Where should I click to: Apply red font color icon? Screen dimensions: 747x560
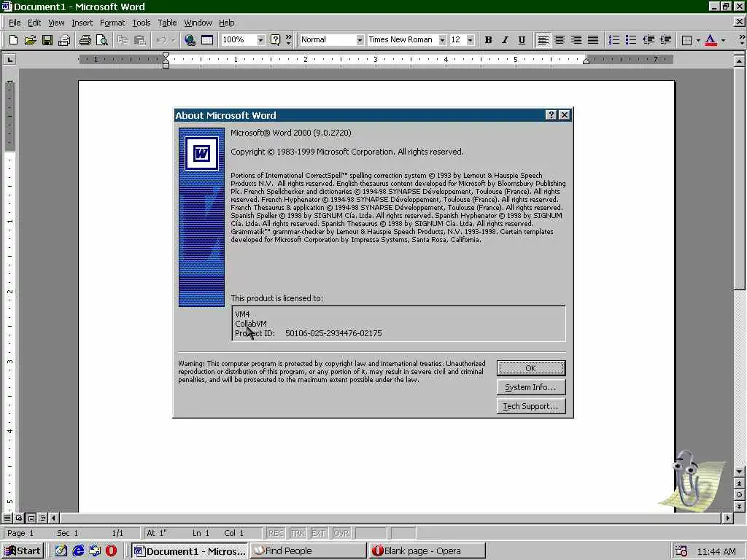711,40
